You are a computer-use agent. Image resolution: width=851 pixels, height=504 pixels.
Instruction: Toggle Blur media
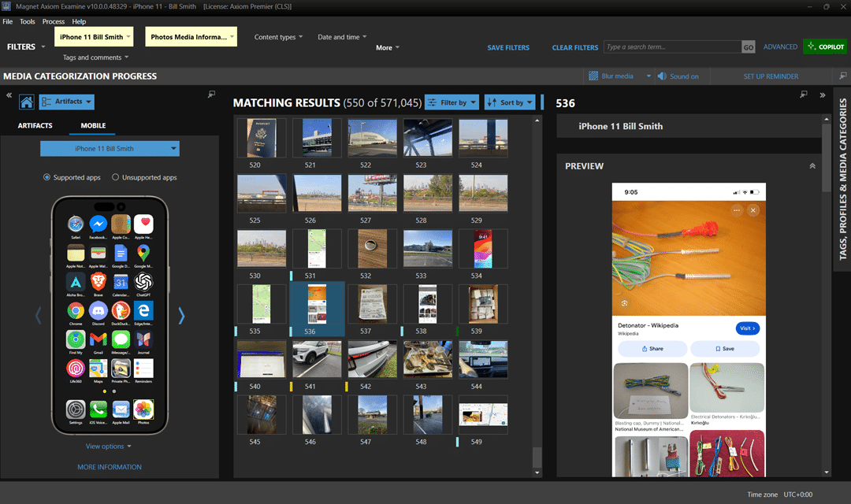coord(611,76)
